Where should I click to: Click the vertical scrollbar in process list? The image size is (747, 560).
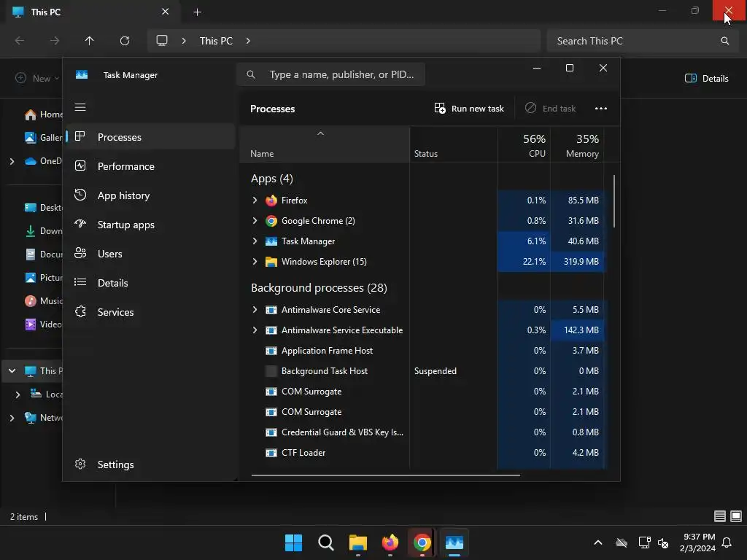pyautogui.click(x=614, y=201)
